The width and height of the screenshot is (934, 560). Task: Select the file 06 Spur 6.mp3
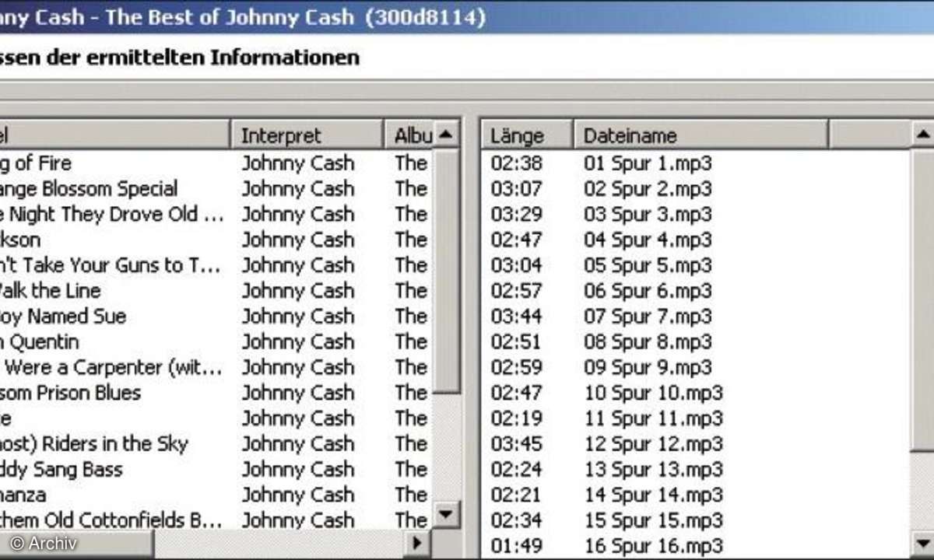(648, 291)
